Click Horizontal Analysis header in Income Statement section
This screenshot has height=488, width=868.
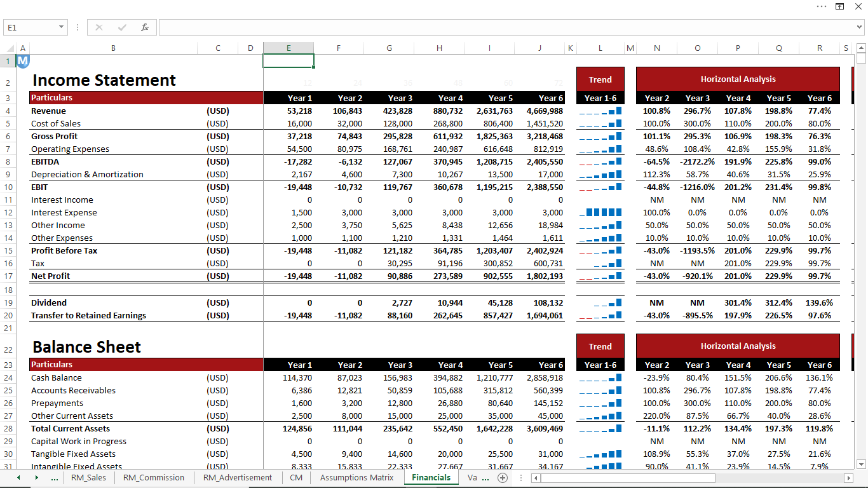(738, 79)
